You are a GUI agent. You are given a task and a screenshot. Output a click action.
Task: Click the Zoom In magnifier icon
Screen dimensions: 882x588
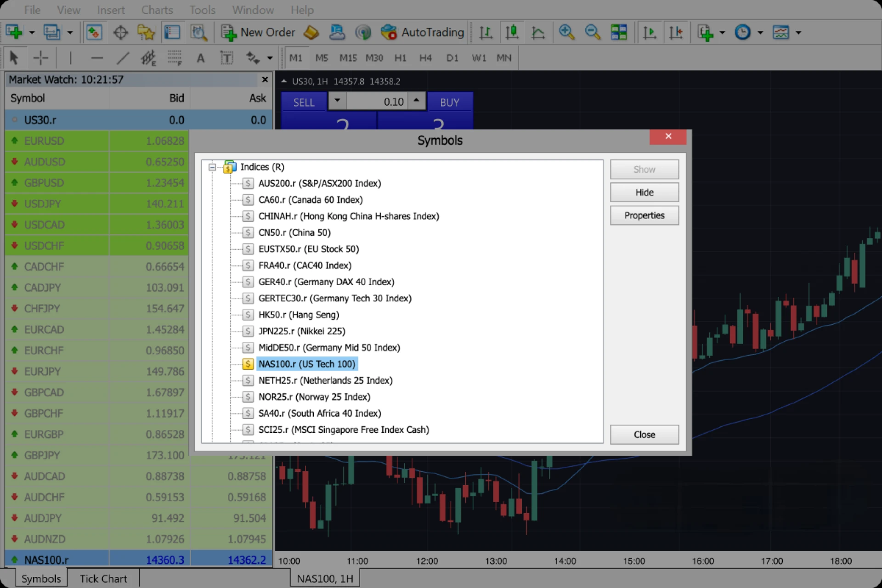566,32
